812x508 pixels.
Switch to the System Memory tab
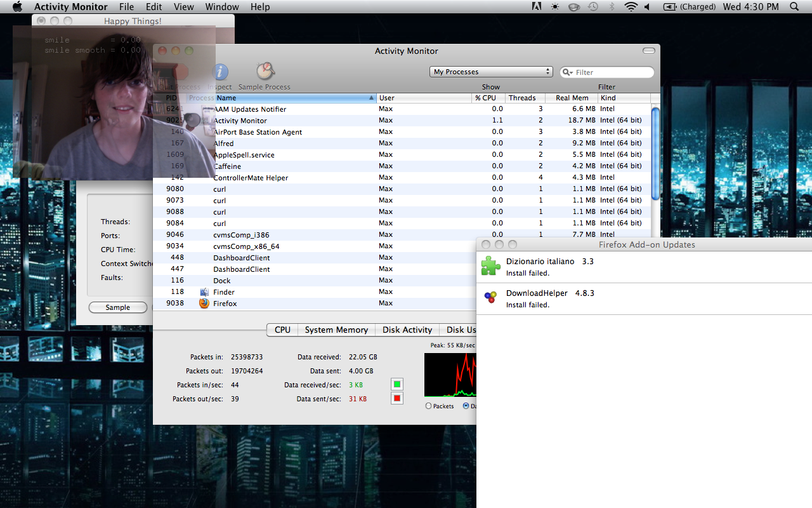click(x=336, y=330)
